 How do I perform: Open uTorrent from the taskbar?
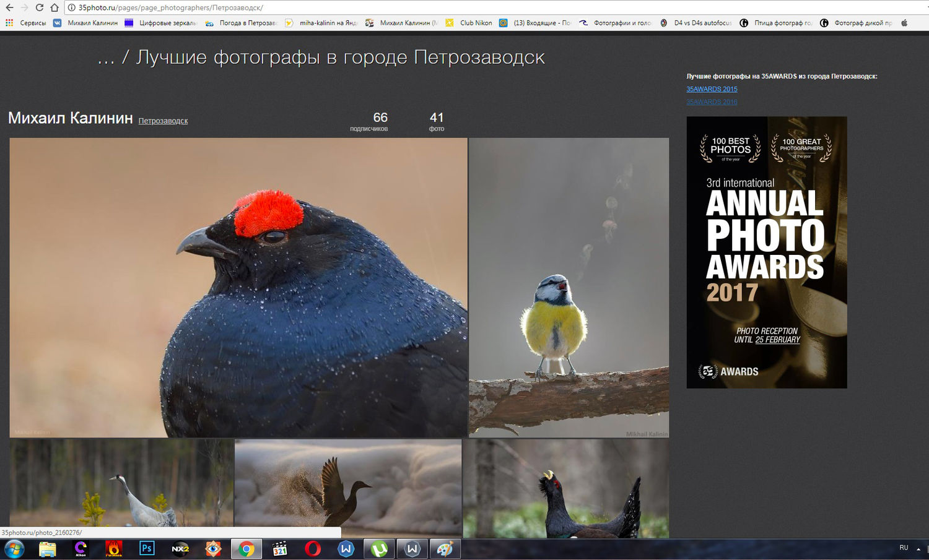click(379, 548)
